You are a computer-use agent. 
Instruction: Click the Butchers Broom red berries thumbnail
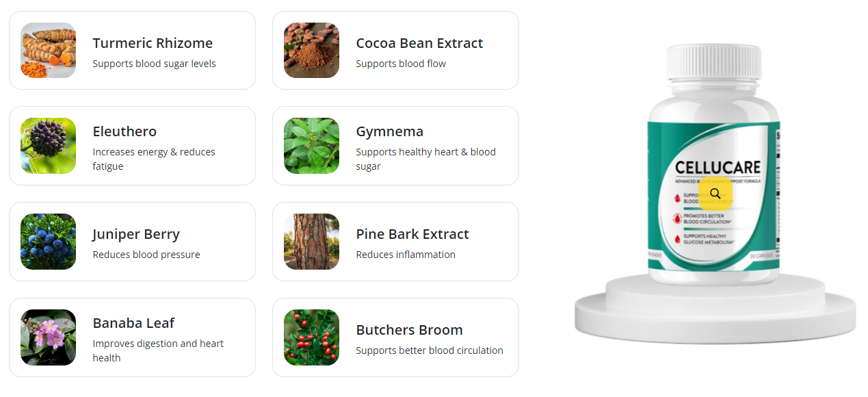pyautogui.click(x=311, y=337)
